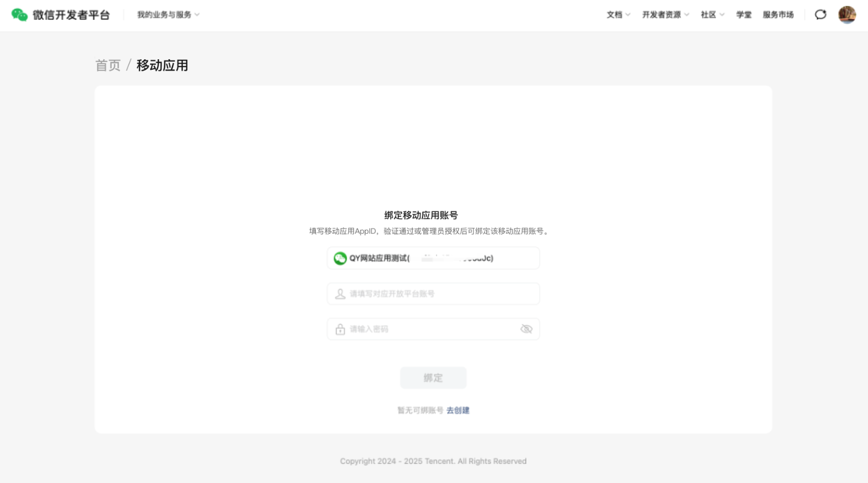Click the lock icon in password field
The image size is (868, 483).
coord(340,329)
